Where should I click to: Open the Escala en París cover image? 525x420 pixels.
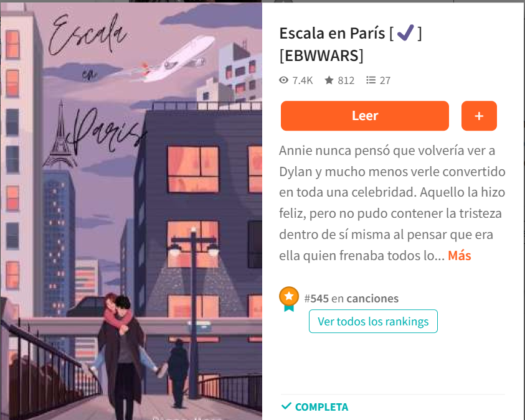pyautogui.click(x=131, y=212)
